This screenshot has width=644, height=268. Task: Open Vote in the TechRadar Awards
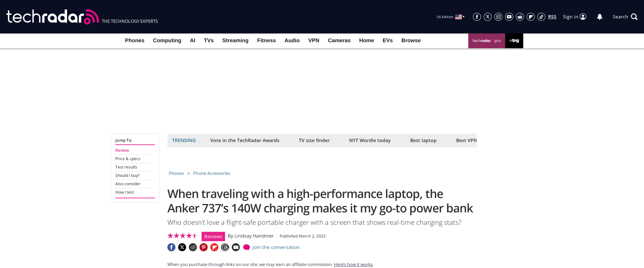point(245,140)
